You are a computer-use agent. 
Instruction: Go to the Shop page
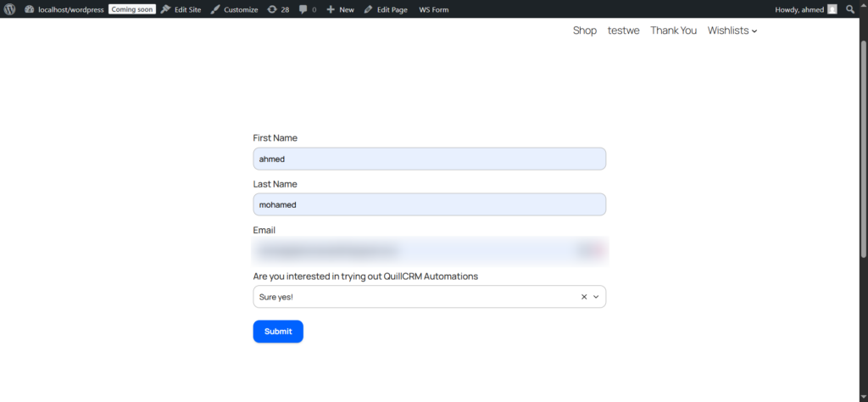click(585, 31)
